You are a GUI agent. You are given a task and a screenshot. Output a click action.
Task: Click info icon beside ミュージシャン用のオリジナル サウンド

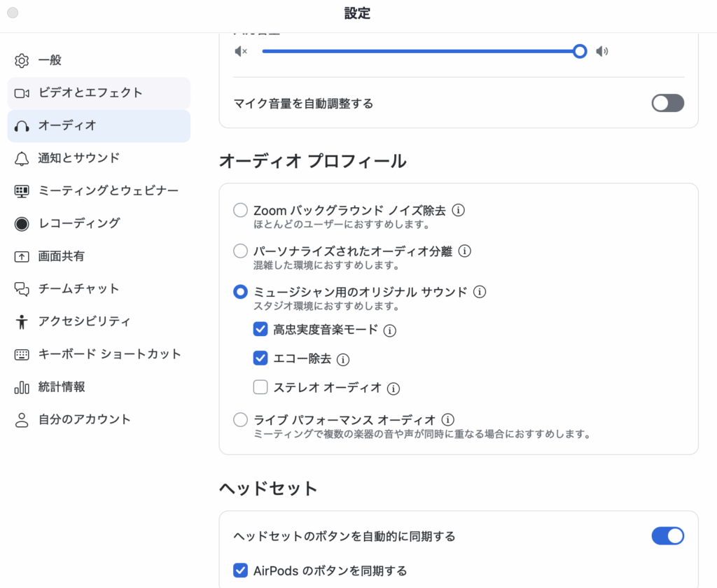(x=480, y=292)
